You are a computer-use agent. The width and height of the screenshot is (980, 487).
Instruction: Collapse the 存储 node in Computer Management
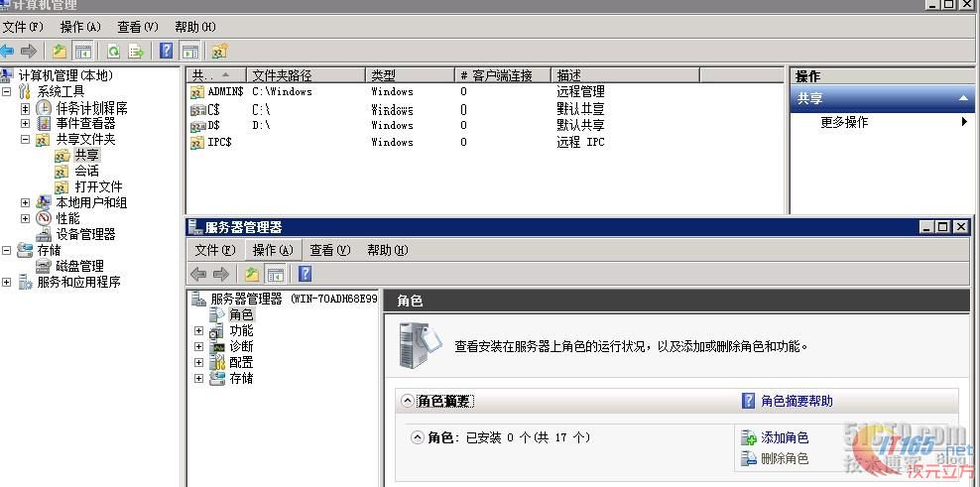6,250
